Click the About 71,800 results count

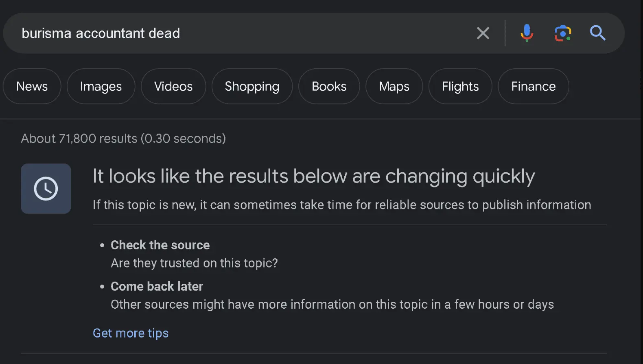coord(123,139)
